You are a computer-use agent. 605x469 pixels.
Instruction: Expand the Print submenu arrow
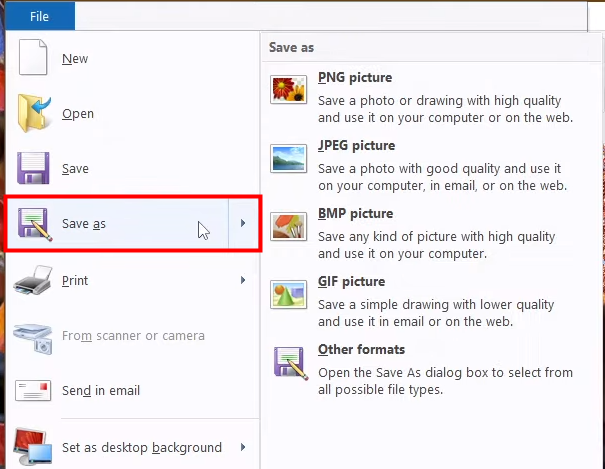[243, 280]
